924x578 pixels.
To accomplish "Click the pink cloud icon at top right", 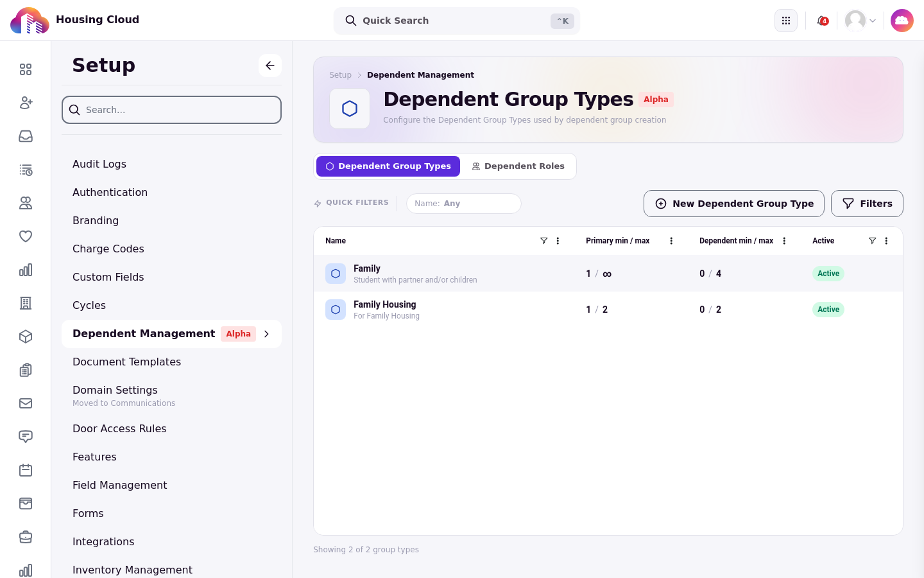I will (x=902, y=21).
